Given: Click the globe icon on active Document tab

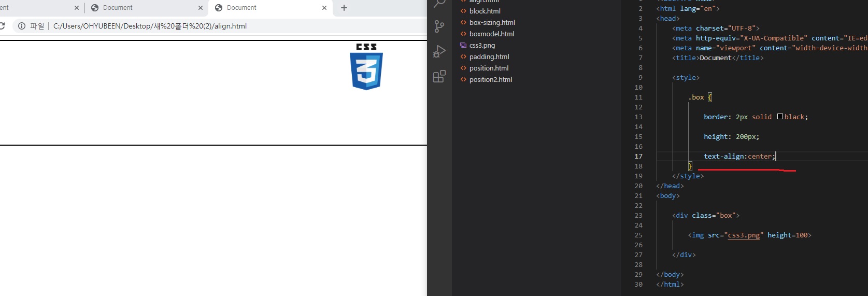Looking at the screenshot, I should coord(219,8).
